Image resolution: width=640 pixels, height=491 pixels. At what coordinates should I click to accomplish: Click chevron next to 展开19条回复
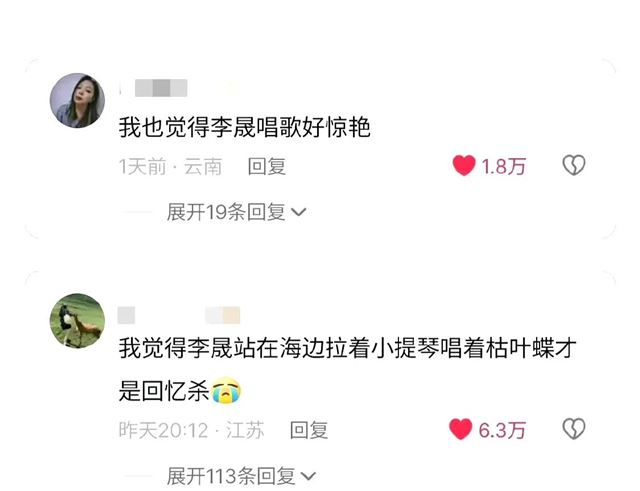tap(299, 213)
